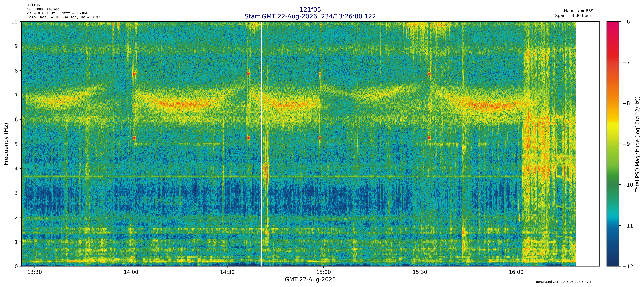644x287 pixels.
Task: Click frequency axis tick label "8"
Action: [x=16, y=71]
